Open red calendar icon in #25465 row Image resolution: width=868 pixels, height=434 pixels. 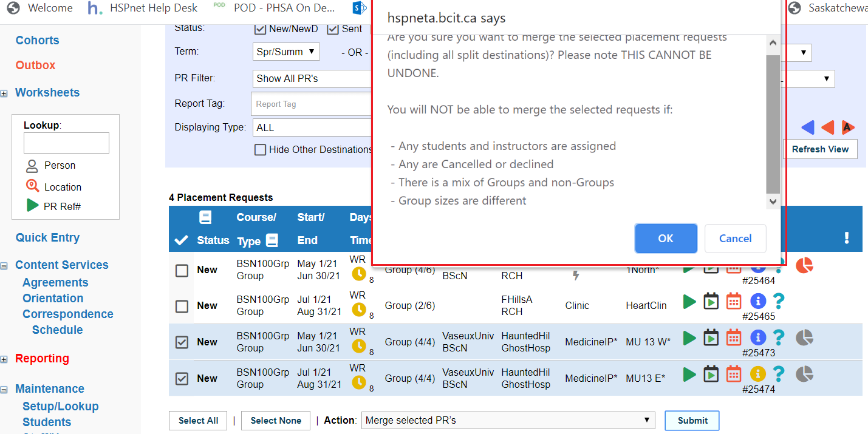[734, 301]
